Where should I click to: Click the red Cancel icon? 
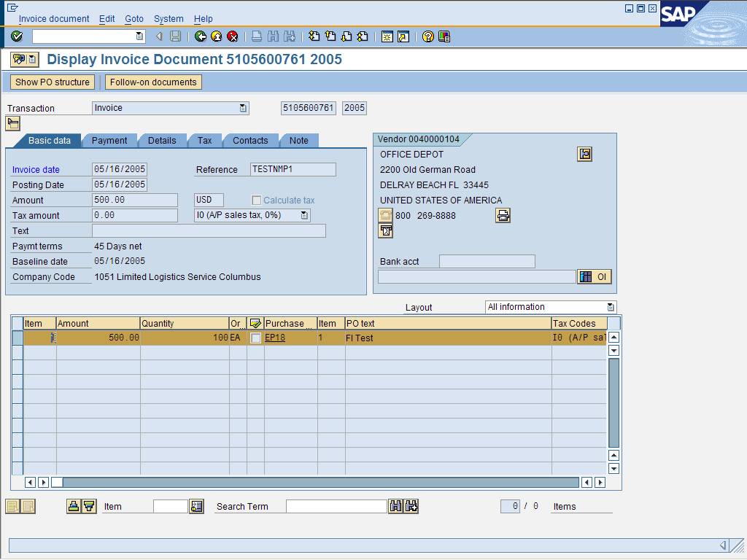click(x=233, y=36)
